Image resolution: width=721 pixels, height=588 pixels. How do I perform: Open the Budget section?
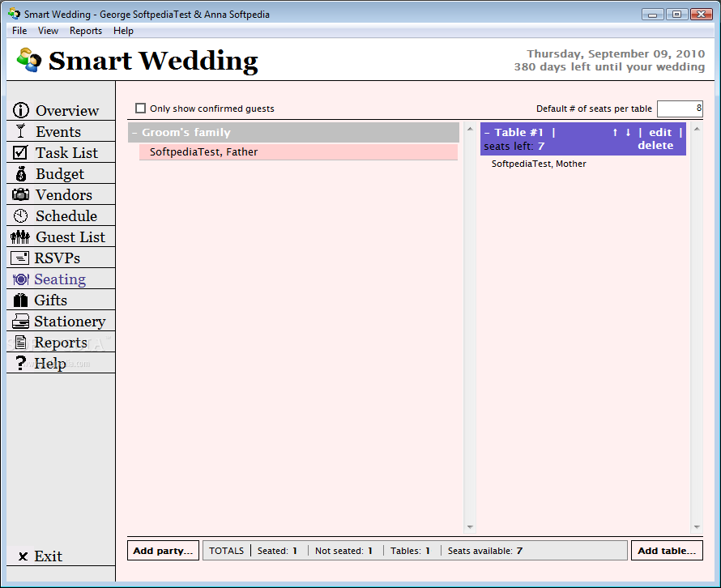[60, 174]
